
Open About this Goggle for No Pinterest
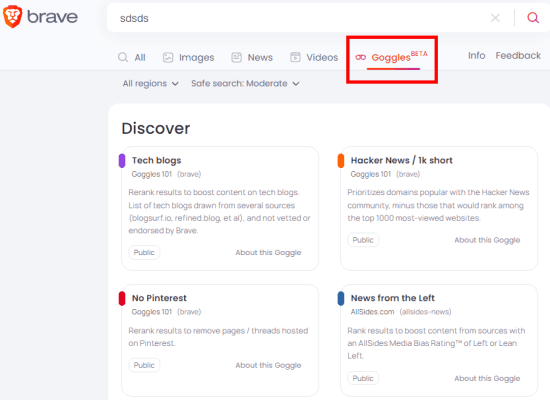[268, 366]
